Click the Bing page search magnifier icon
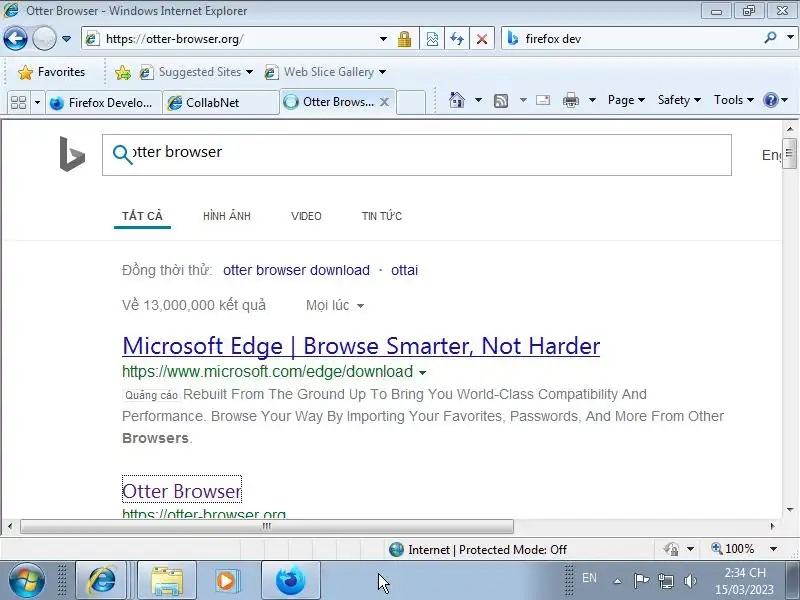800x600 pixels. coord(122,154)
